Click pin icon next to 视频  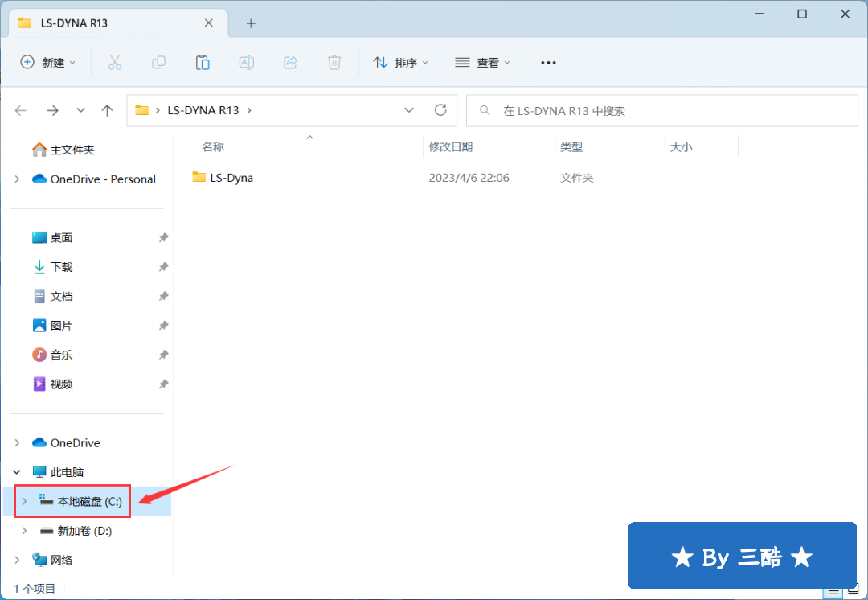pyautogui.click(x=163, y=384)
